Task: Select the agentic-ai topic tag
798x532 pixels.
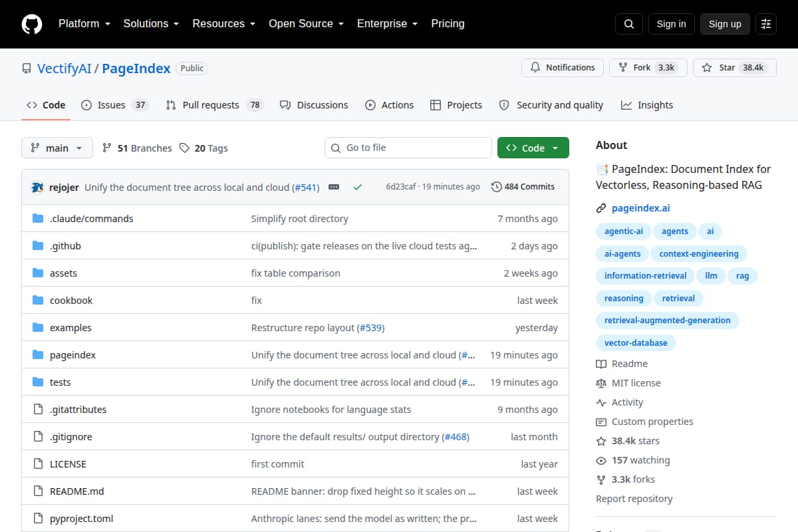Action: click(624, 231)
